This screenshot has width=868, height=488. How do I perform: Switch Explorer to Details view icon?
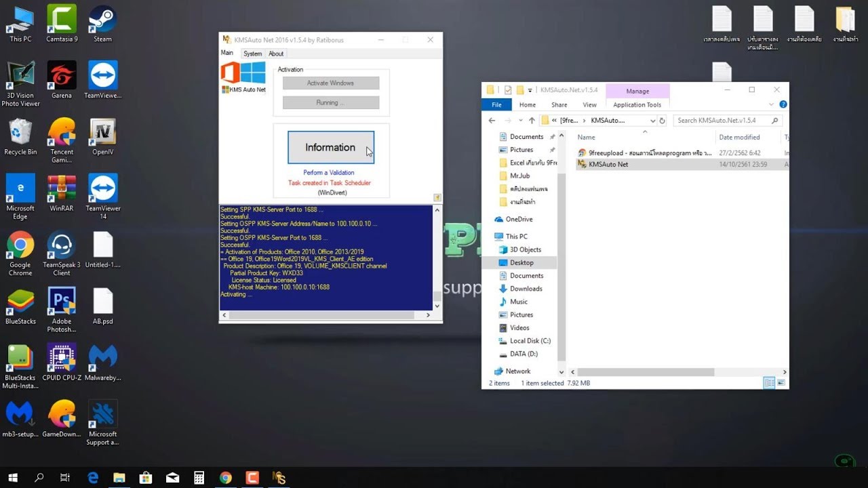(769, 383)
